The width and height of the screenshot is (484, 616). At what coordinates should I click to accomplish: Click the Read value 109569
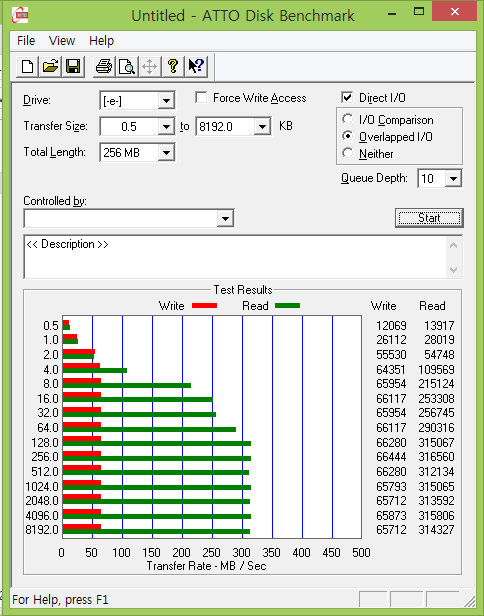(436, 369)
